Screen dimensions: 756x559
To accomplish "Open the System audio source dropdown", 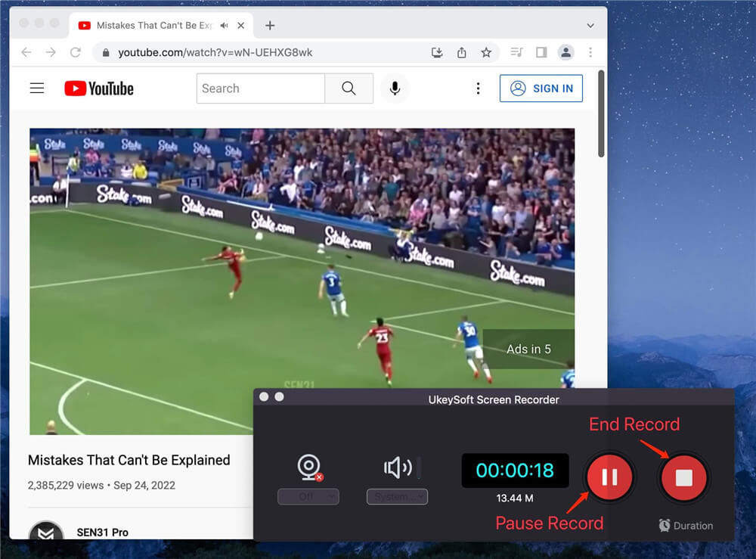I will tap(397, 496).
